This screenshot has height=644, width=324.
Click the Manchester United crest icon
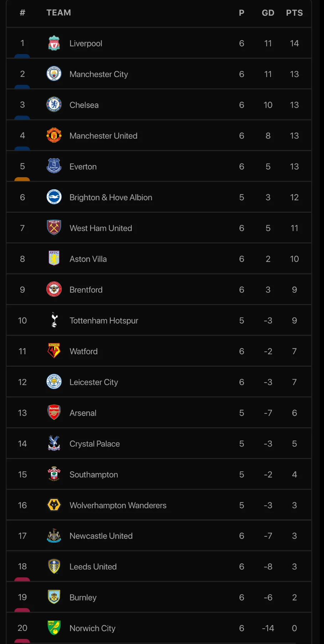click(54, 135)
